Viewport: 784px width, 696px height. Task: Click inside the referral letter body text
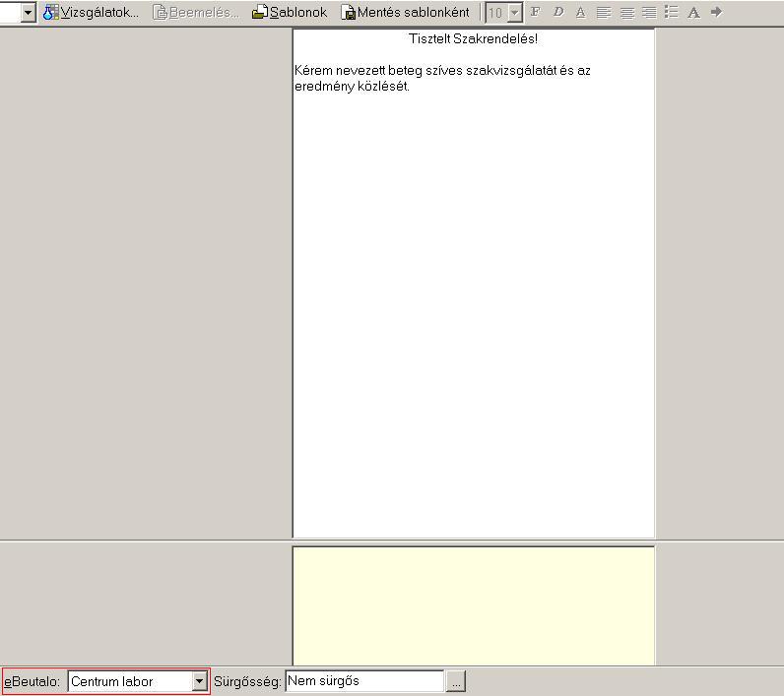point(442,78)
